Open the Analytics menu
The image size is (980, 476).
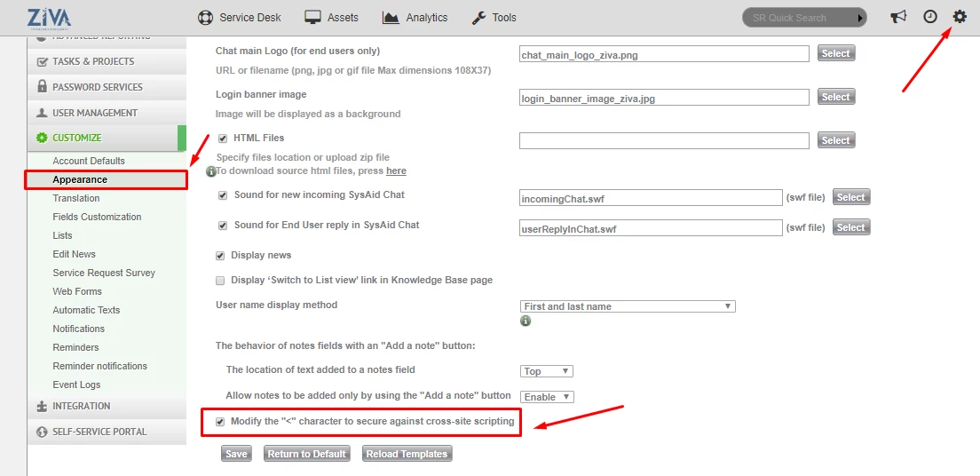[x=415, y=18]
